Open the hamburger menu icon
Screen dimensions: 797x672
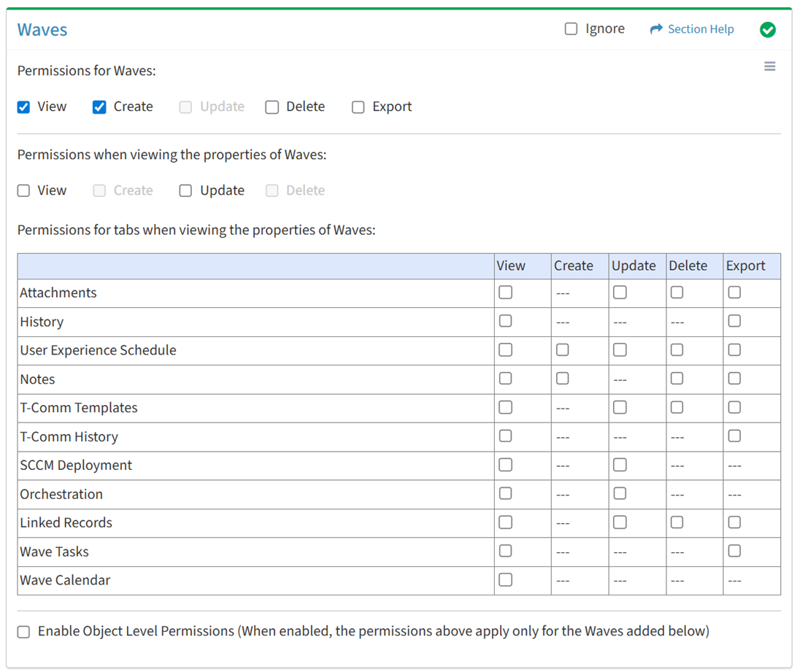(769, 66)
